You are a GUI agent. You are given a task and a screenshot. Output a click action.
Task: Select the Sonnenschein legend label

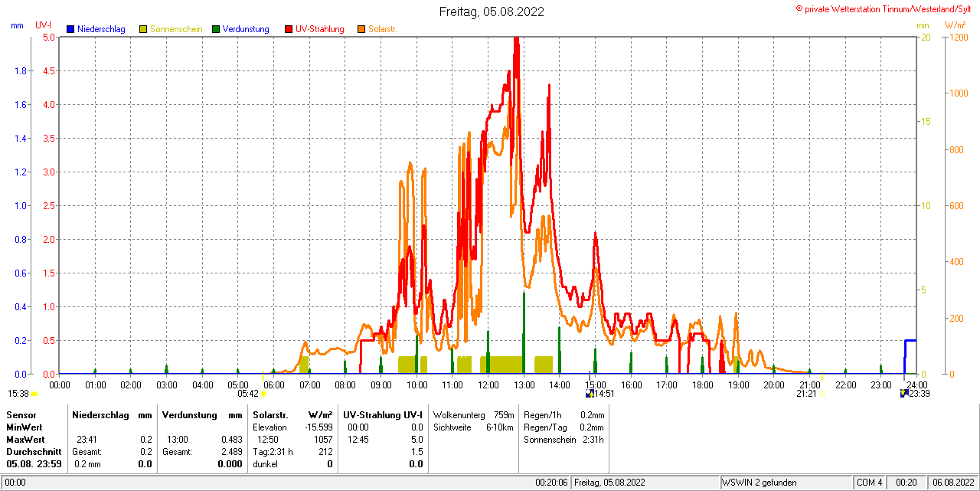[176, 29]
